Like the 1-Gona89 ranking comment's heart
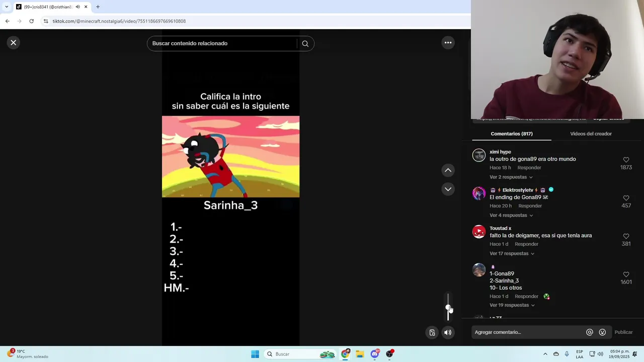Image resolution: width=644 pixels, height=362 pixels. point(626,275)
